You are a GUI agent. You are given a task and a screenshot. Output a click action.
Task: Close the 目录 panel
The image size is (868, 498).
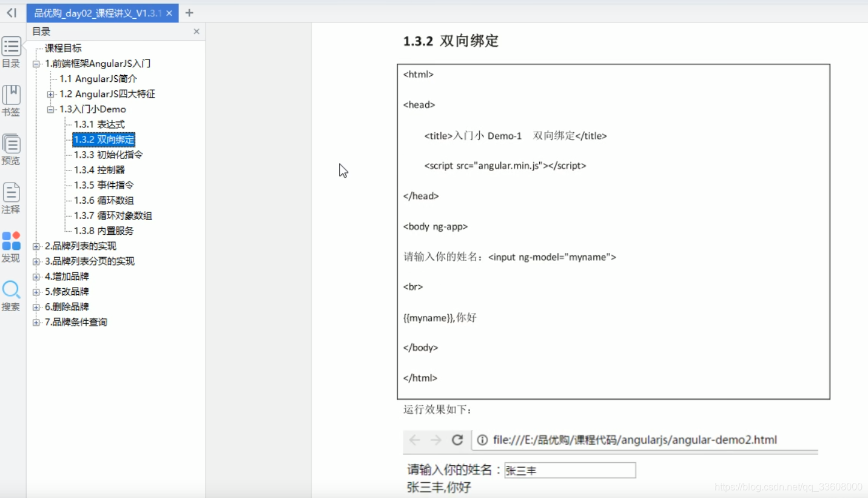pos(197,32)
